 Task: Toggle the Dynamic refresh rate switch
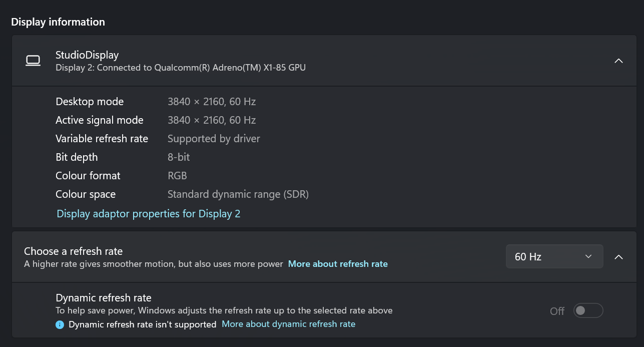tap(588, 311)
